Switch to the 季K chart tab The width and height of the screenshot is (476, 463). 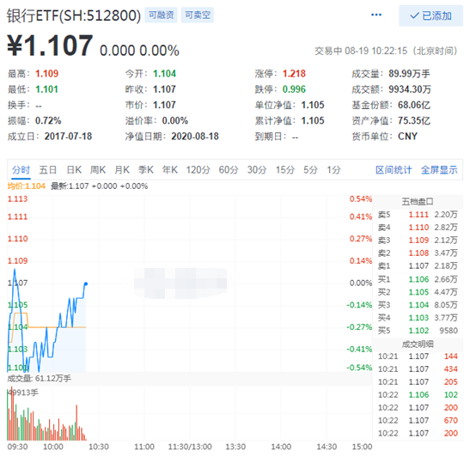[x=146, y=169]
